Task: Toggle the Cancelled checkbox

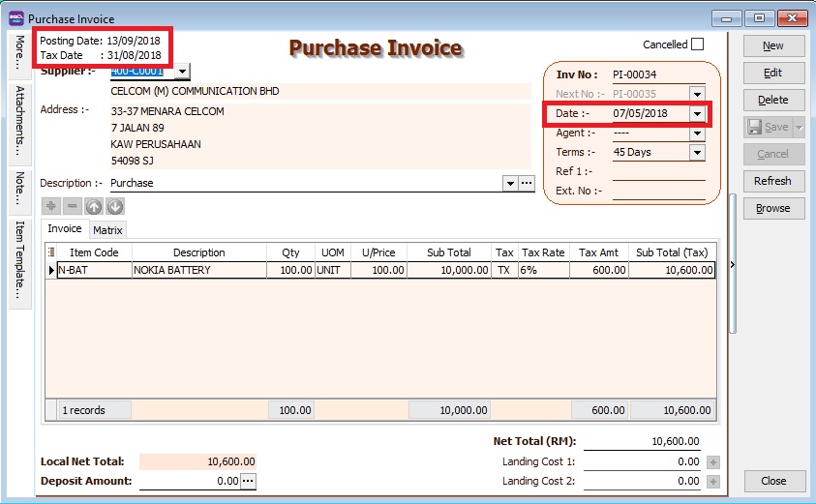Action: coord(697,44)
